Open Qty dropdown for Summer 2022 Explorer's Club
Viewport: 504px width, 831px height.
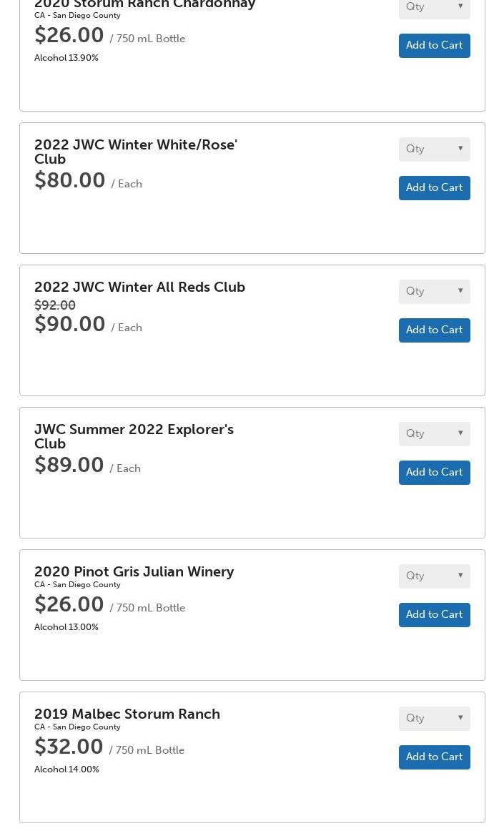tap(434, 433)
